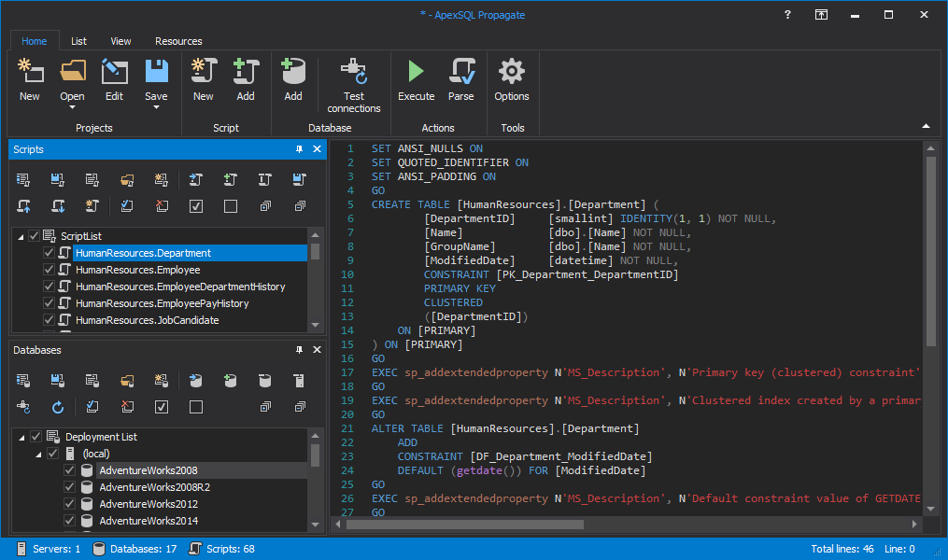Uncheck the AdventureWorks2008 database
This screenshot has height=560, width=948.
click(x=69, y=470)
